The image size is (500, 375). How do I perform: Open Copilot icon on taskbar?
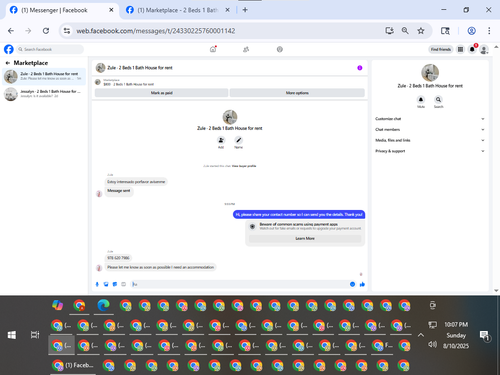tap(57, 305)
